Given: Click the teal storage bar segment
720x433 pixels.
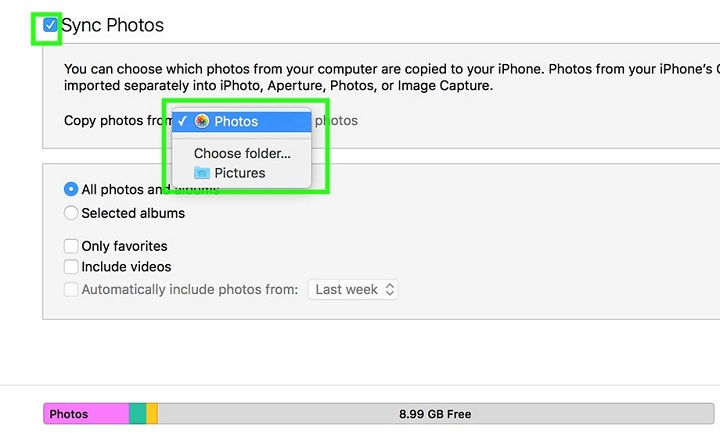Looking at the screenshot, I should click(x=138, y=414).
